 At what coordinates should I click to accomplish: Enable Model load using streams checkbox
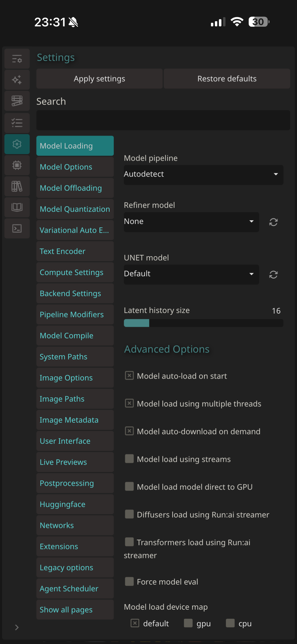[x=129, y=459]
